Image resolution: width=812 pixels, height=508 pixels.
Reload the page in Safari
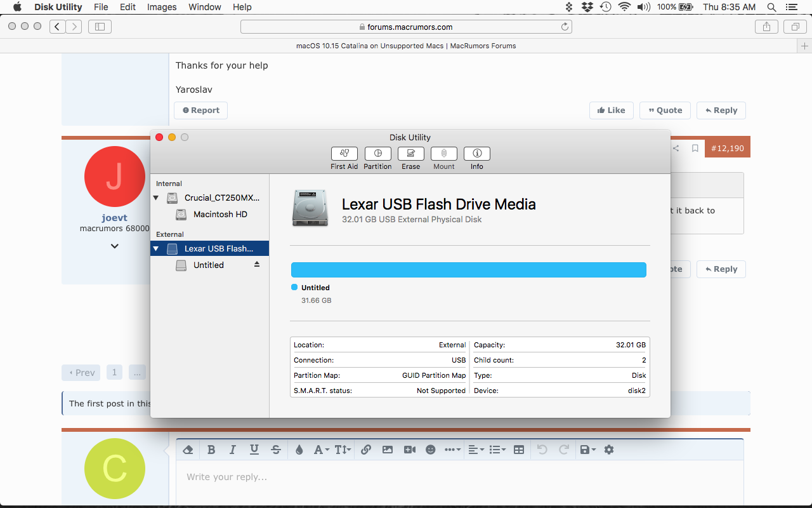point(565,27)
